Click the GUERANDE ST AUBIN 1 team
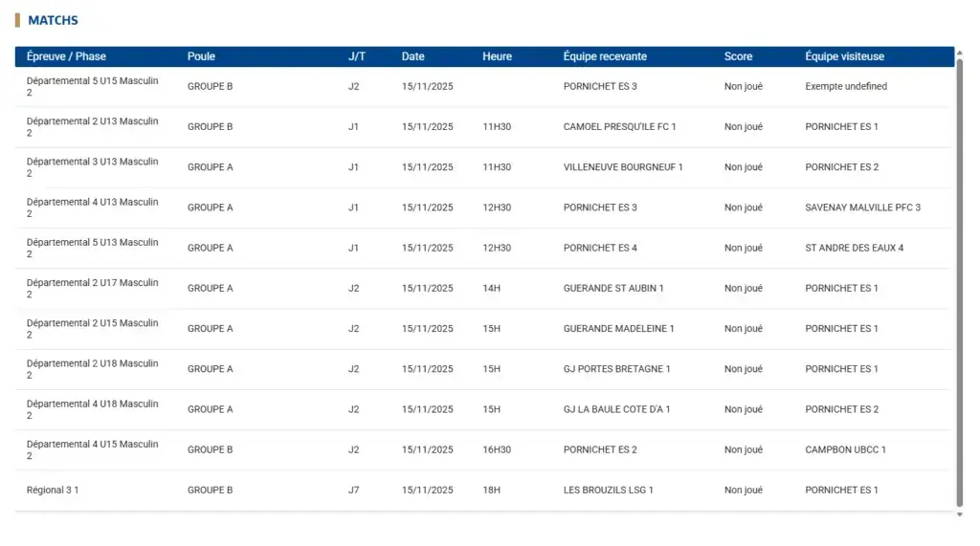Viewport: 980px width, 546px height. coord(613,288)
